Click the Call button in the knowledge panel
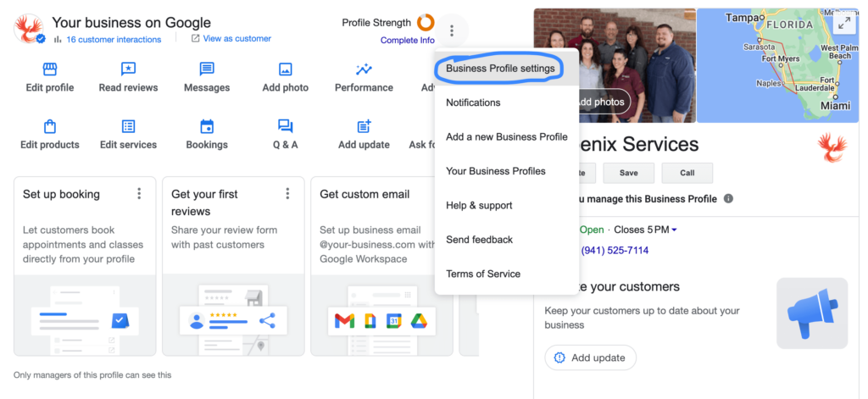This screenshot has height=399, width=868. 687,173
